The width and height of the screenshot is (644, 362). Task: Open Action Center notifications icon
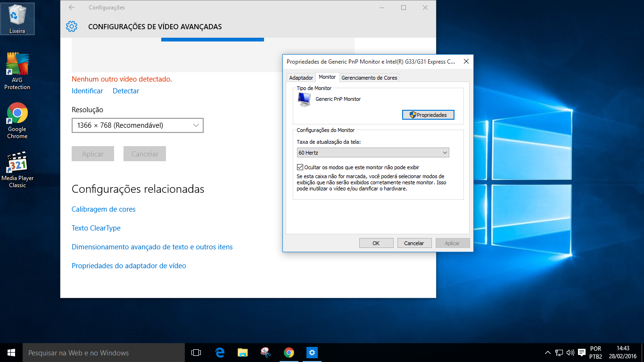582,353
